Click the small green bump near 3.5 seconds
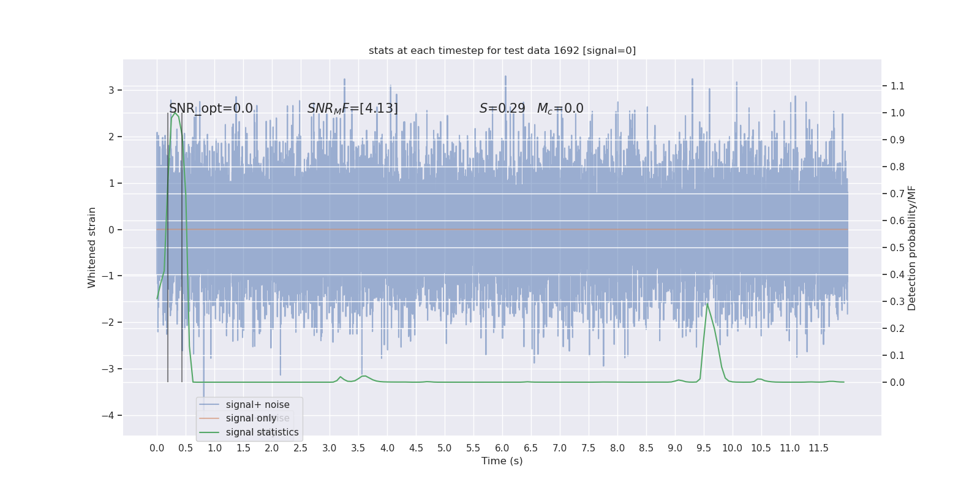980x490 pixels. pyautogui.click(x=364, y=376)
